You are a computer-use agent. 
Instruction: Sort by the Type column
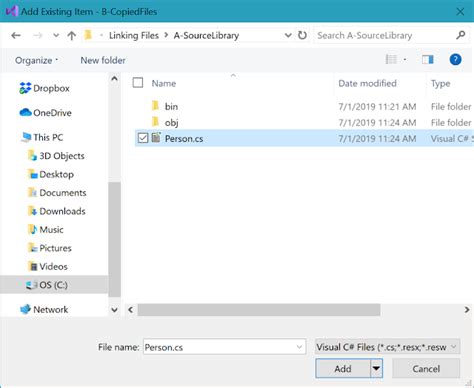coord(440,83)
